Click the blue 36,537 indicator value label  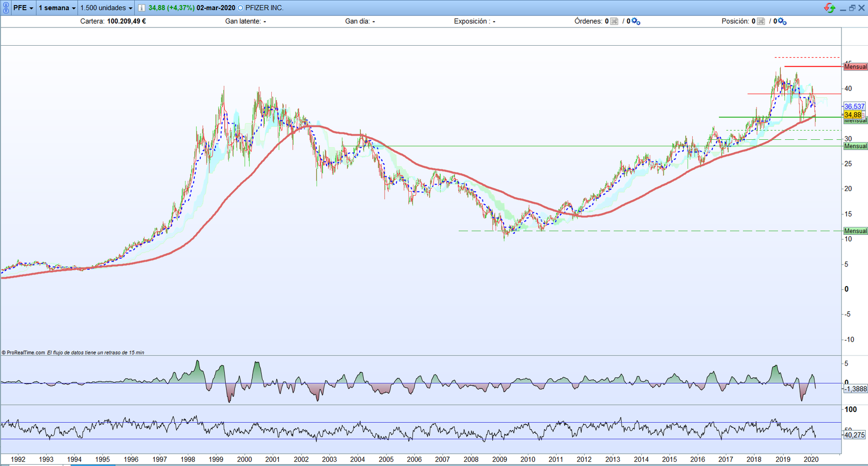(854, 106)
